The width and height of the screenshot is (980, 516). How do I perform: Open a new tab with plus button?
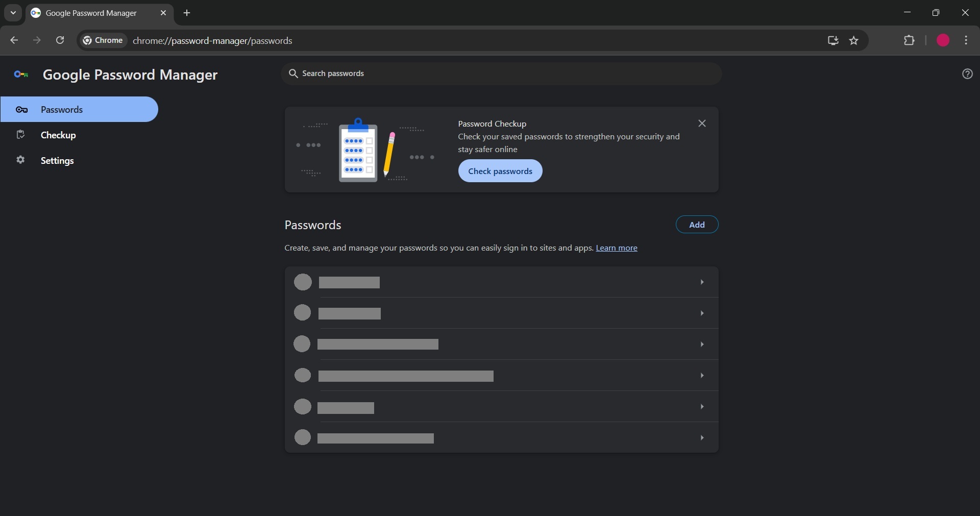click(x=187, y=13)
